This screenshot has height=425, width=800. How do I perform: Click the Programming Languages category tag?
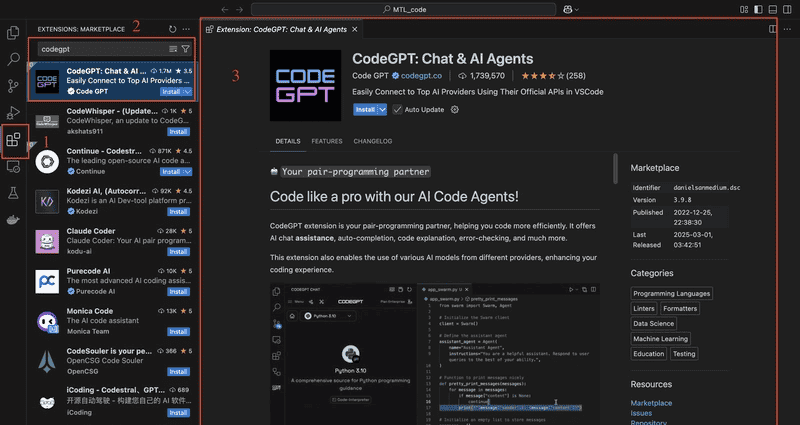tap(671, 293)
